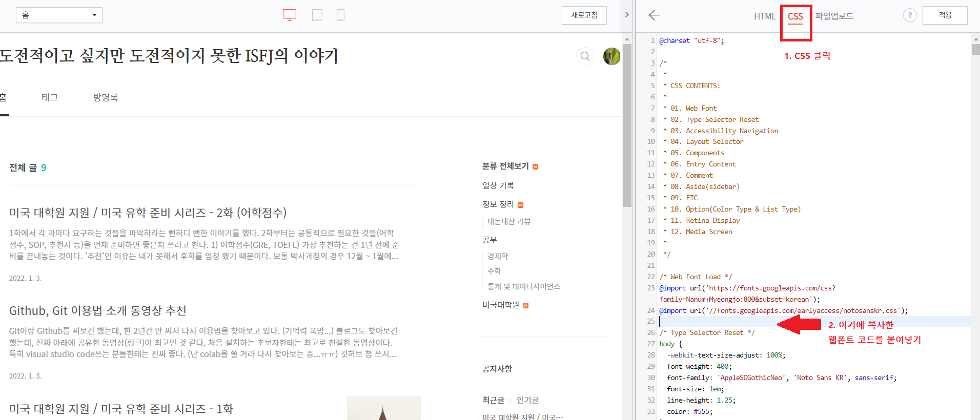Click thumbnail of the 1화 post

(x=384, y=408)
